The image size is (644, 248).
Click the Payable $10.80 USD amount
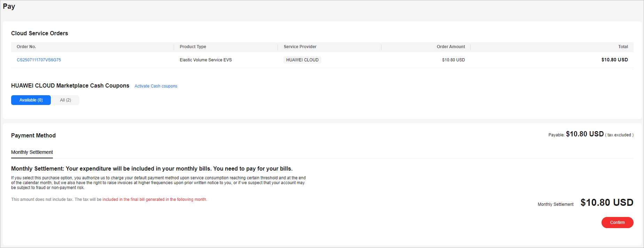click(x=585, y=134)
